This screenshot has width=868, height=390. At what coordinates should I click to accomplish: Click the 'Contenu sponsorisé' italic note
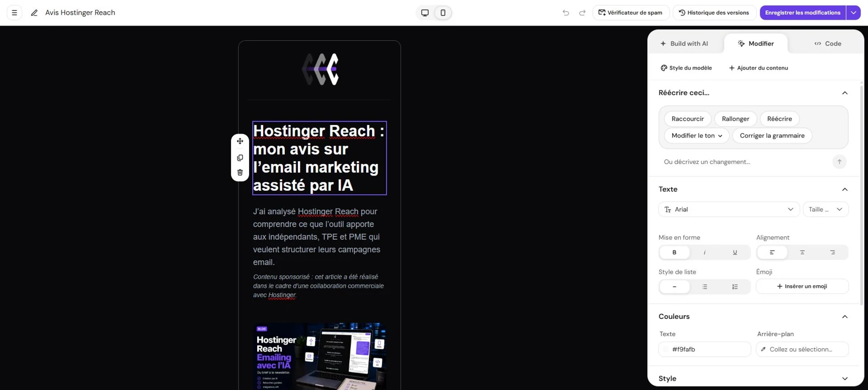318,286
